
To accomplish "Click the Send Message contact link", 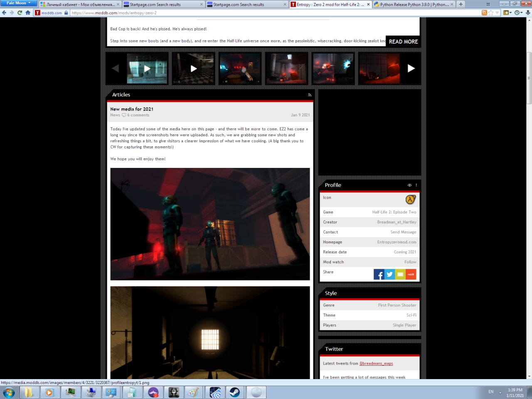I will 403,232.
